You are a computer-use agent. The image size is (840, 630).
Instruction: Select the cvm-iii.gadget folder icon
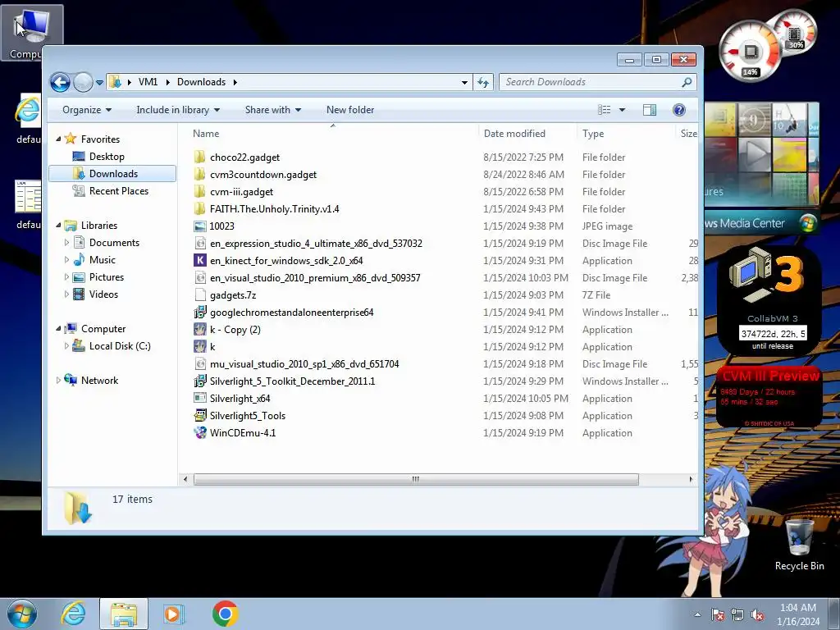200,191
